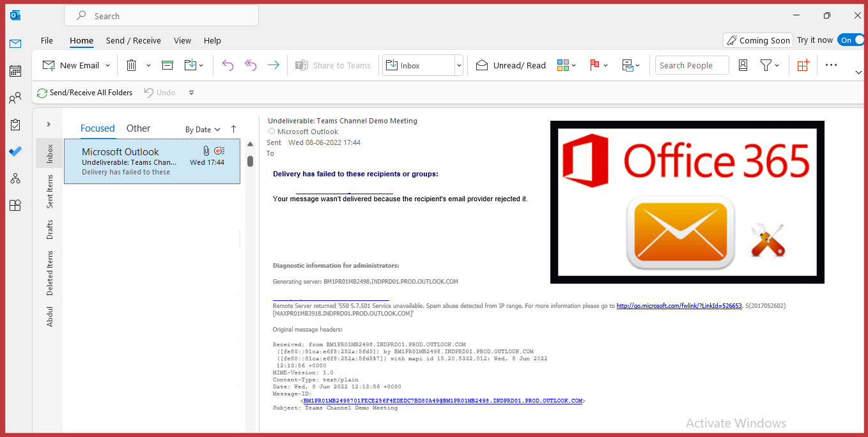This screenshot has width=868, height=437.
Task: Click the Office 365 image
Action: pyautogui.click(x=687, y=202)
